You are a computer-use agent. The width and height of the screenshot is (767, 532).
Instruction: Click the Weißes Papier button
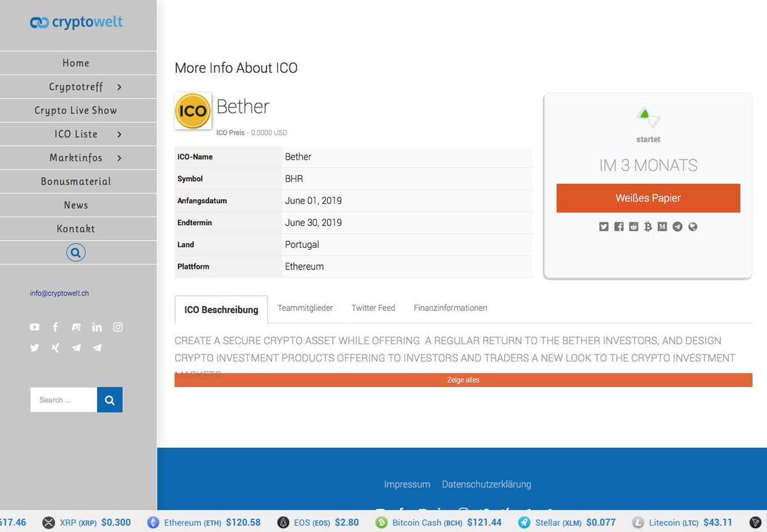pos(648,198)
